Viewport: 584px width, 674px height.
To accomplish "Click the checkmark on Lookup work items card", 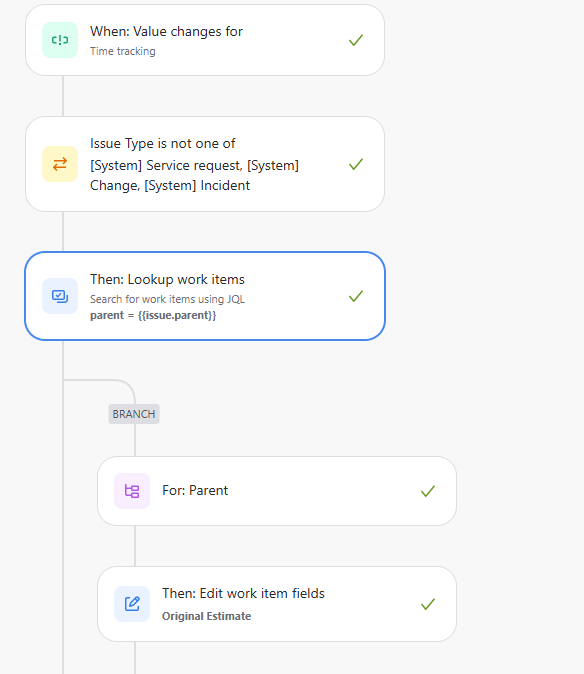I will point(356,296).
